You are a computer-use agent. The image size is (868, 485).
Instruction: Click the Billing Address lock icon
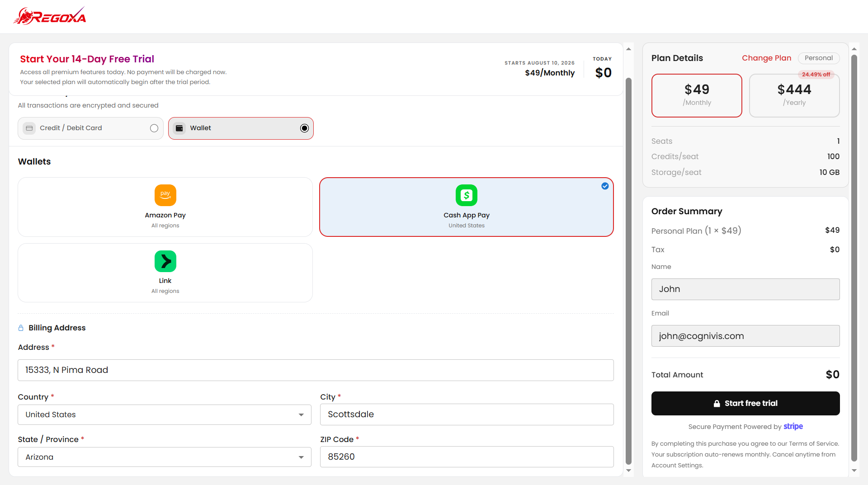coord(21,328)
